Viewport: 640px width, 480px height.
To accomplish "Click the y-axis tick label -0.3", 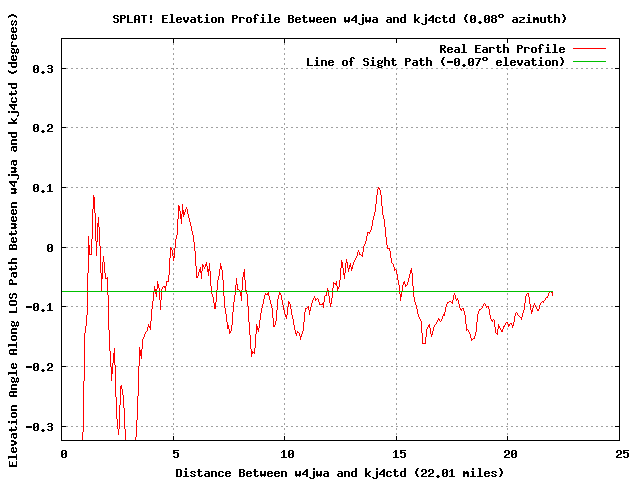I will (x=40, y=427).
